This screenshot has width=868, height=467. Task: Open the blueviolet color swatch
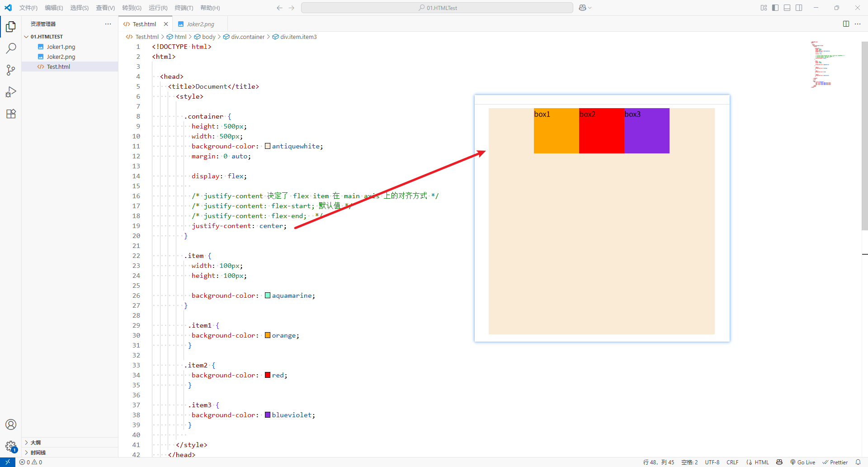click(x=268, y=415)
